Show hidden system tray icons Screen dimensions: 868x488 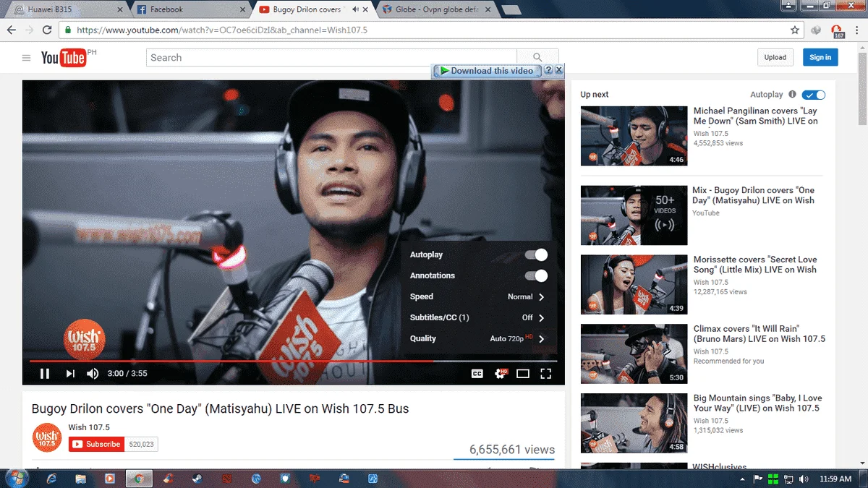point(743,479)
